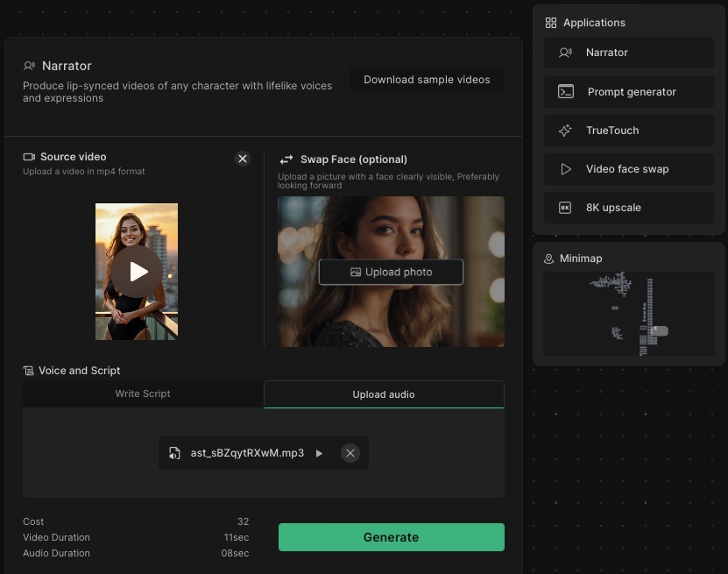Play the source video preview
Viewport: 728px width, 574px height.
click(137, 272)
